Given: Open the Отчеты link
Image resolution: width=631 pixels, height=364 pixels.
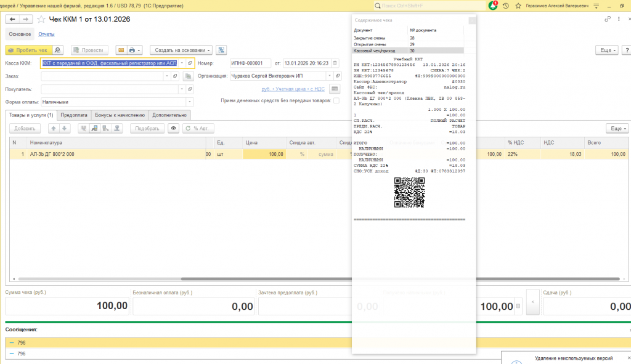Looking at the screenshot, I should (x=46, y=34).
